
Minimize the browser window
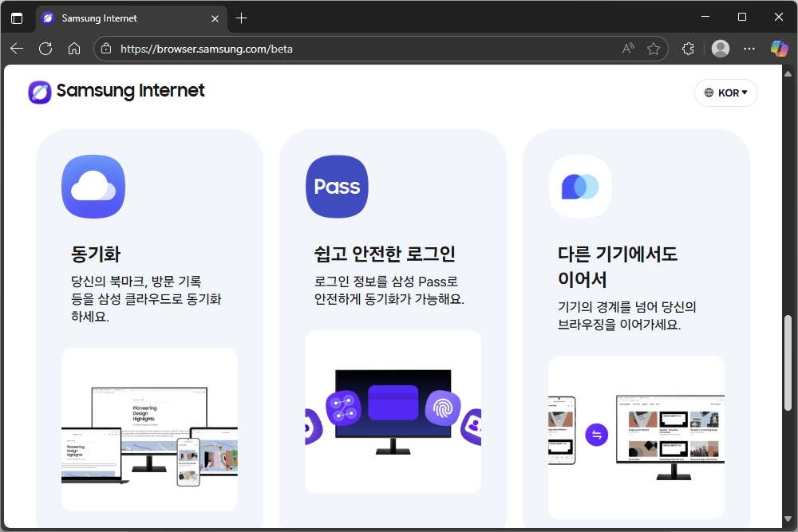[705, 17]
